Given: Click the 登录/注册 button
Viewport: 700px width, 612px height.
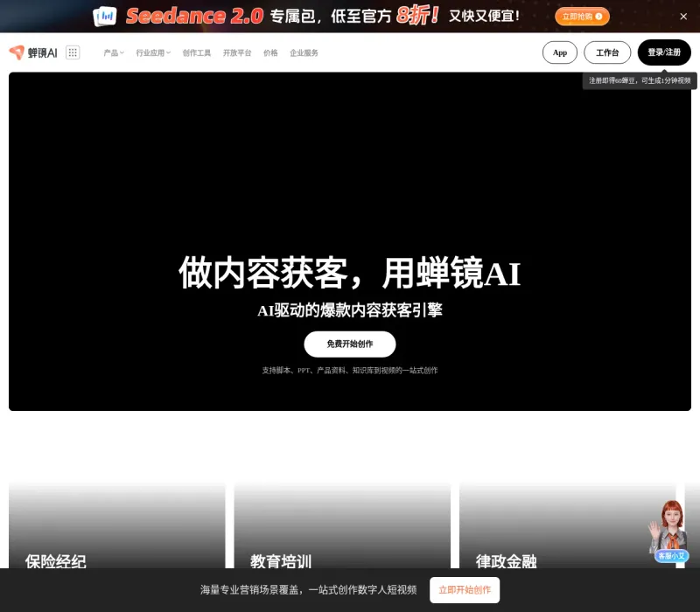Looking at the screenshot, I should [x=664, y=52].
